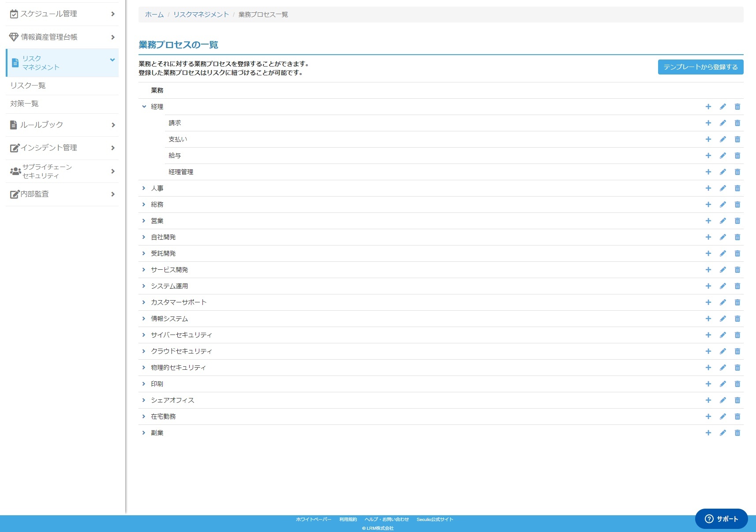Delete the サービス開発 entry
The image size is (756, 532).
tap(737, 270)
